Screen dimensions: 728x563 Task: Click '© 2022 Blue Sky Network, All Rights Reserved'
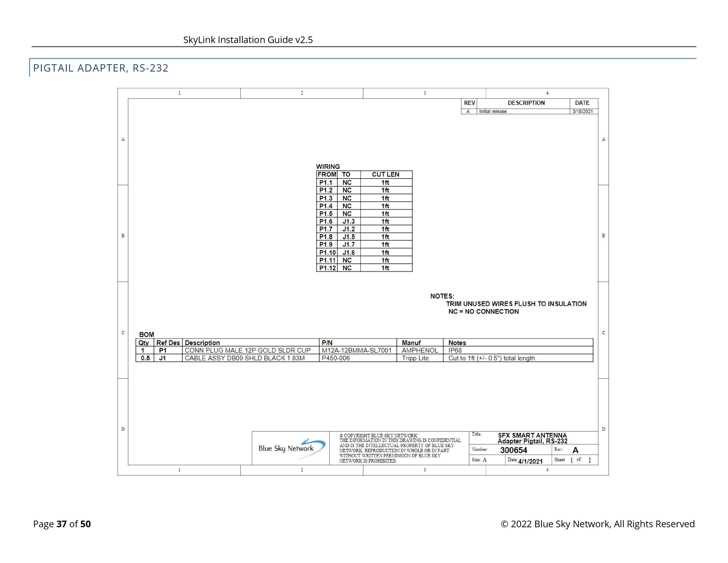(598, 524)
